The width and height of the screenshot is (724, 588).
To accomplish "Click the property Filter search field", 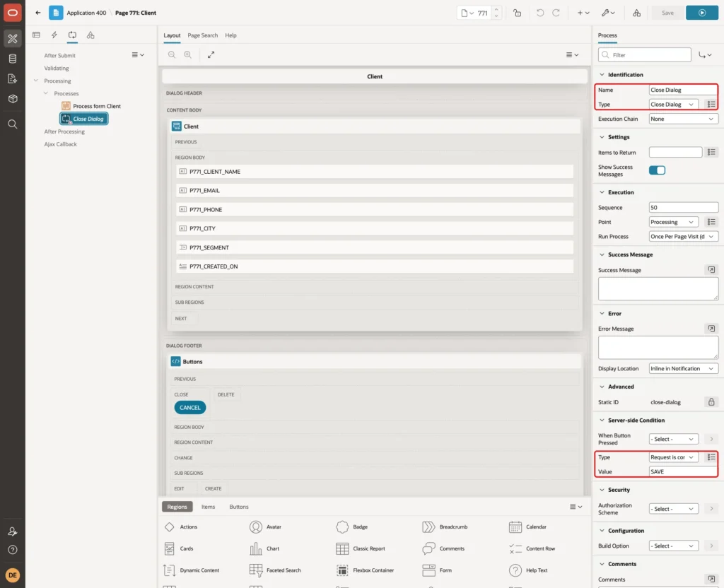I will tap(645, 55).
